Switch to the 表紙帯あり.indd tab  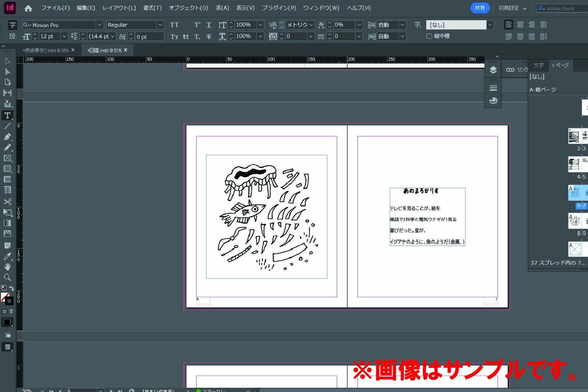pos(46,50)
